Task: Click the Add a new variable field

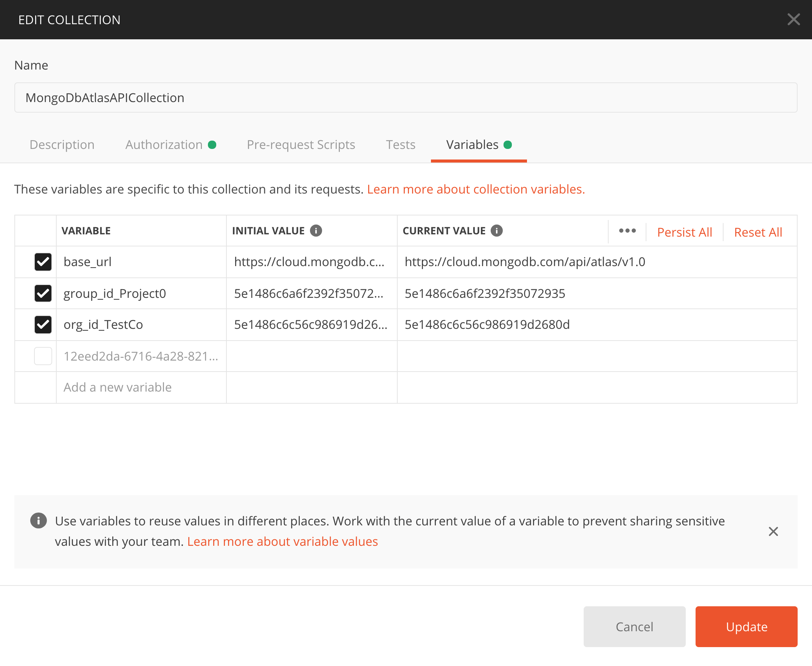Action: [141, 387]
